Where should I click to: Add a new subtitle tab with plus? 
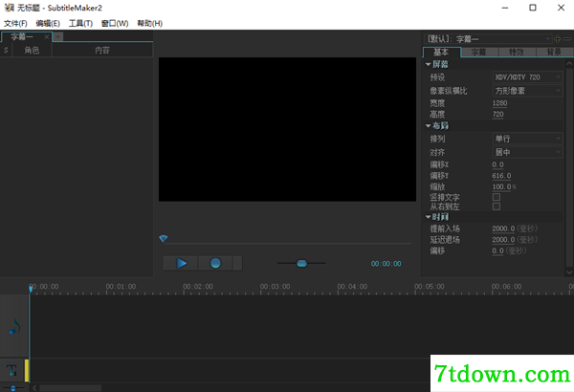point(57,36)
